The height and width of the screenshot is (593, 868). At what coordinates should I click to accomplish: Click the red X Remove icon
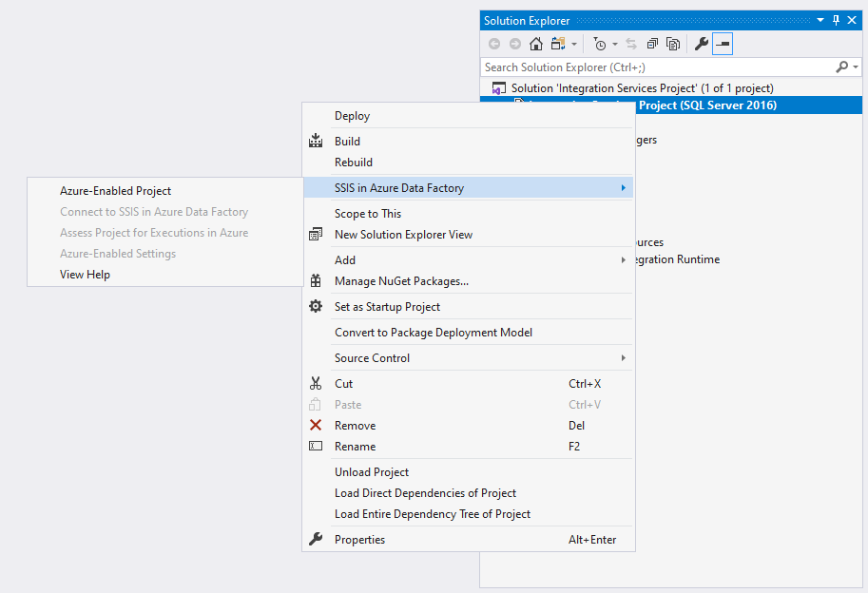click(316, 425)
